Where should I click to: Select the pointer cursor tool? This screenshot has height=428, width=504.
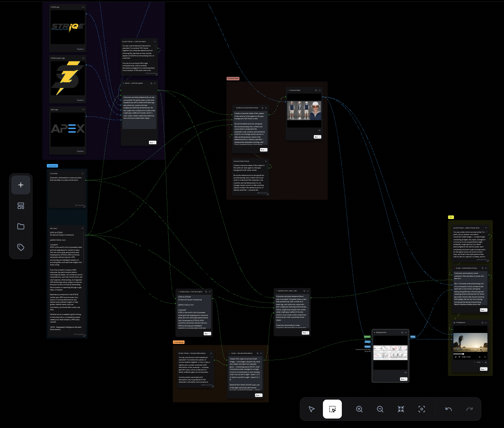[312, 409]
